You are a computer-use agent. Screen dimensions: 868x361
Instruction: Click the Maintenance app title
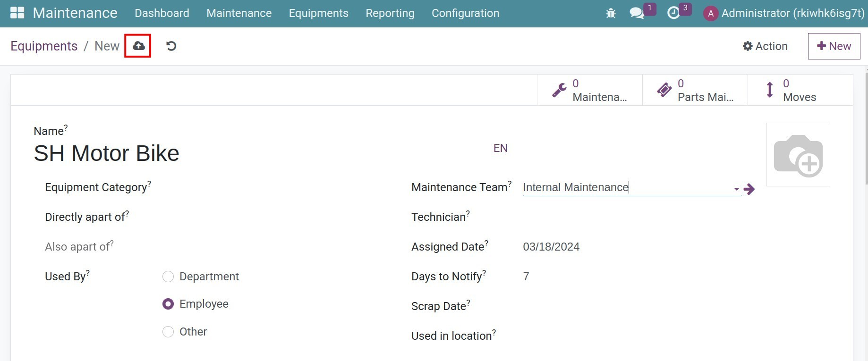(x=75, y=13)
